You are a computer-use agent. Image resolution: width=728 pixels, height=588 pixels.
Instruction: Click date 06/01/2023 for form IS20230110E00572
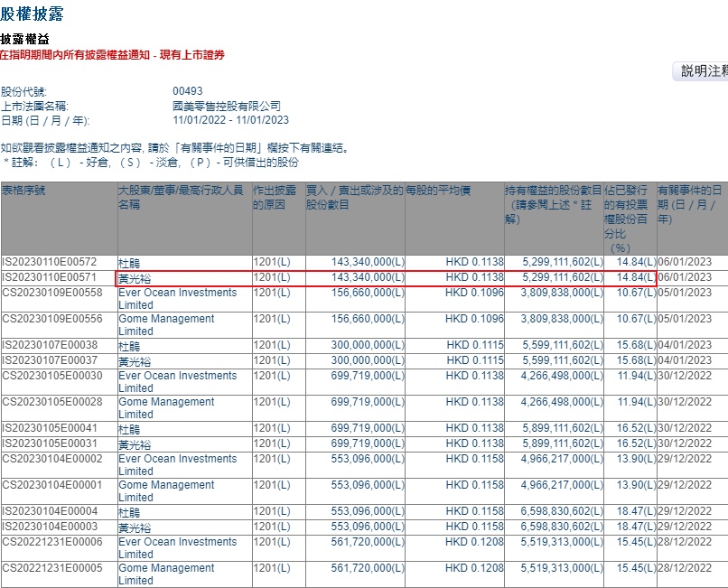(x=686, y=262)
